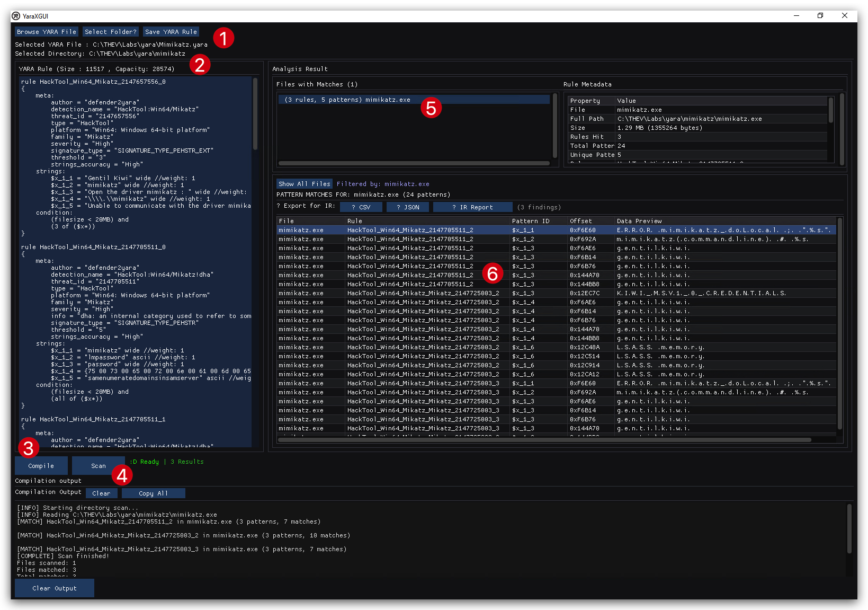Click the Offset column header
Viewport: 868px width, 610px height.
tap(591, 221)
